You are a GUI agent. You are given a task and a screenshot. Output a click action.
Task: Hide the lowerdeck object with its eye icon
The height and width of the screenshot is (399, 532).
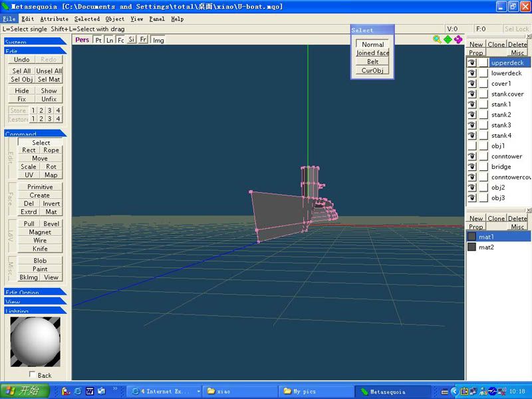(471, 73)
